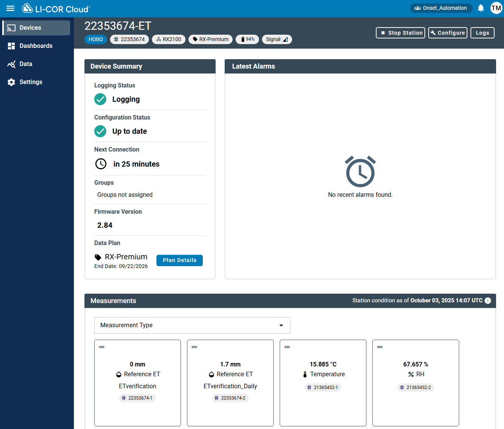Click the clock icon beside Next Connection
The image size is (504, 429).
[100, 164]
